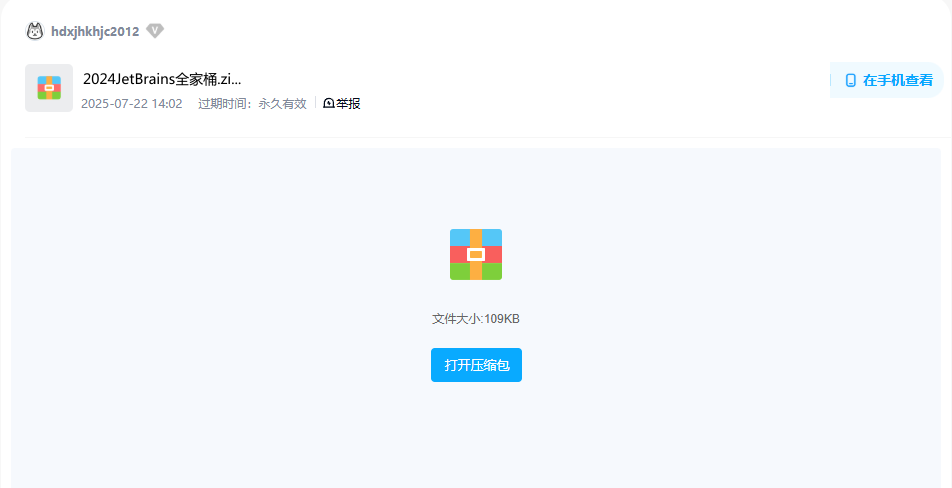Click the upload date 2025-07-22 14:02
This screenshot has width=952, height=488.
[x=132, y=104]
